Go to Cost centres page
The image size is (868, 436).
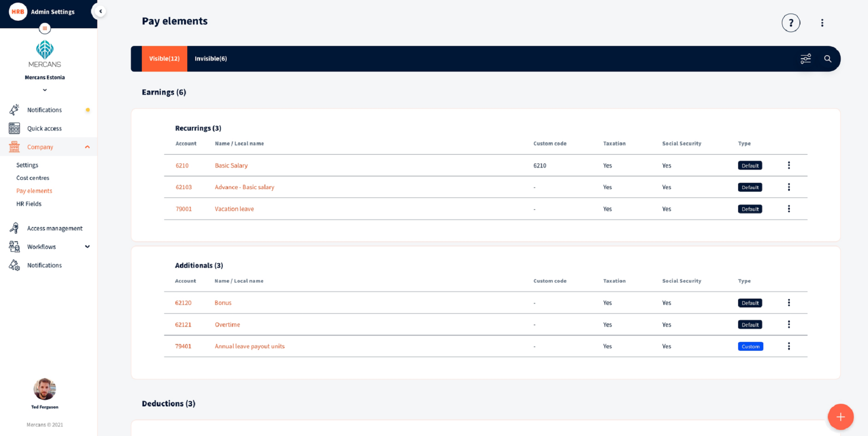click(x=33, y=178)
